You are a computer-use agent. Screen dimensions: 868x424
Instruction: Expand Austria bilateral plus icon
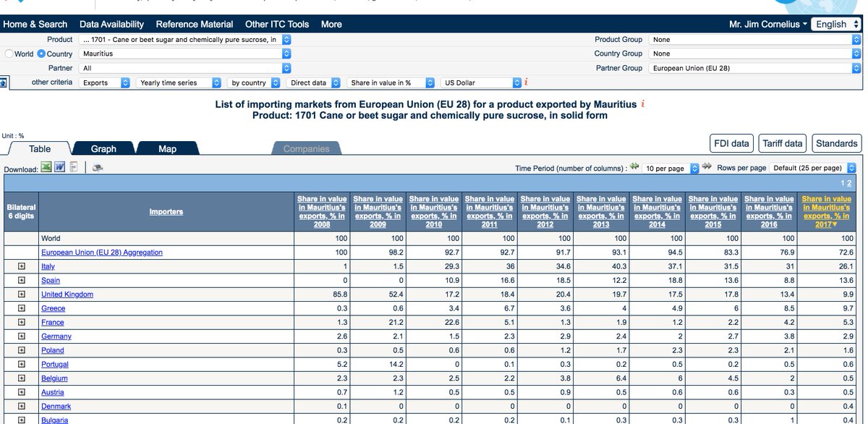(21, 393)
